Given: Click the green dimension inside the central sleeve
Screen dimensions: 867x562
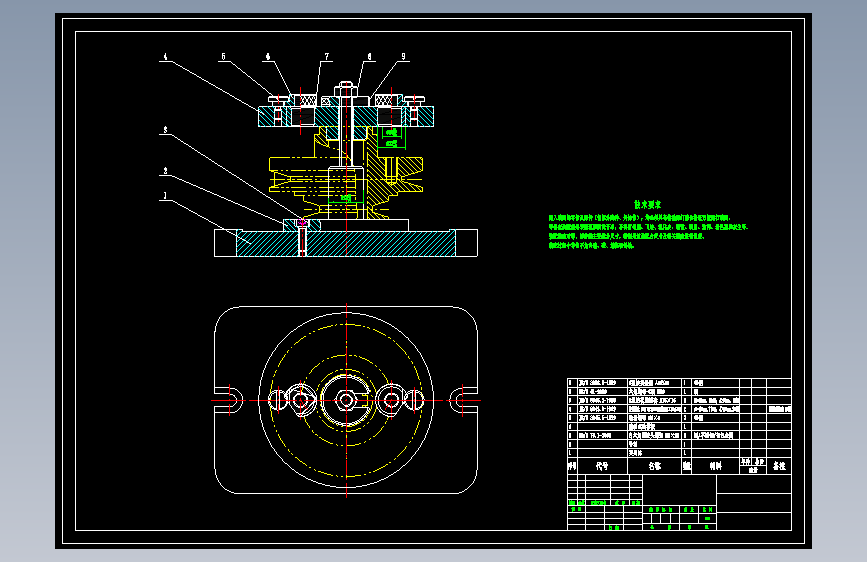Looking at the screenshot, I should click(346, 197).
